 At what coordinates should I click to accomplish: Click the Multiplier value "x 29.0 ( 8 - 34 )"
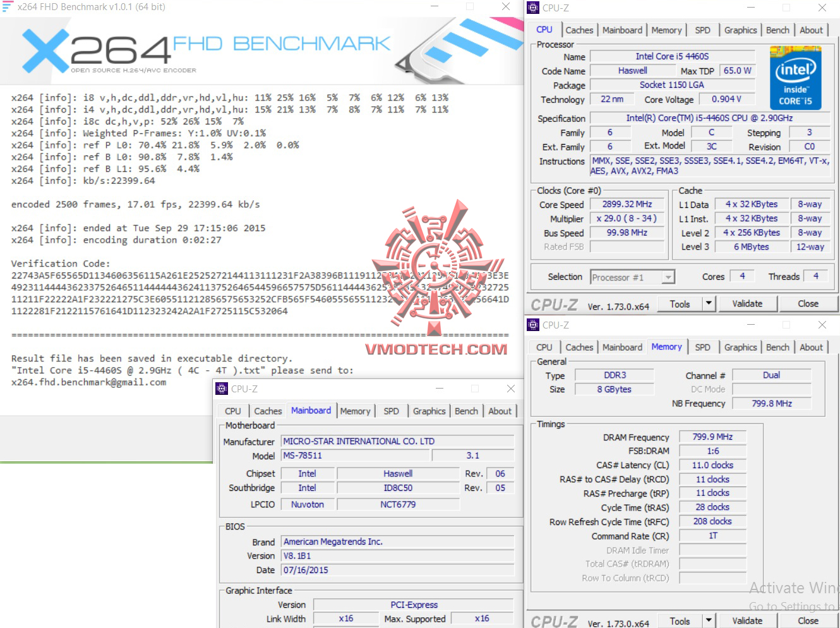tap(627, 219)
